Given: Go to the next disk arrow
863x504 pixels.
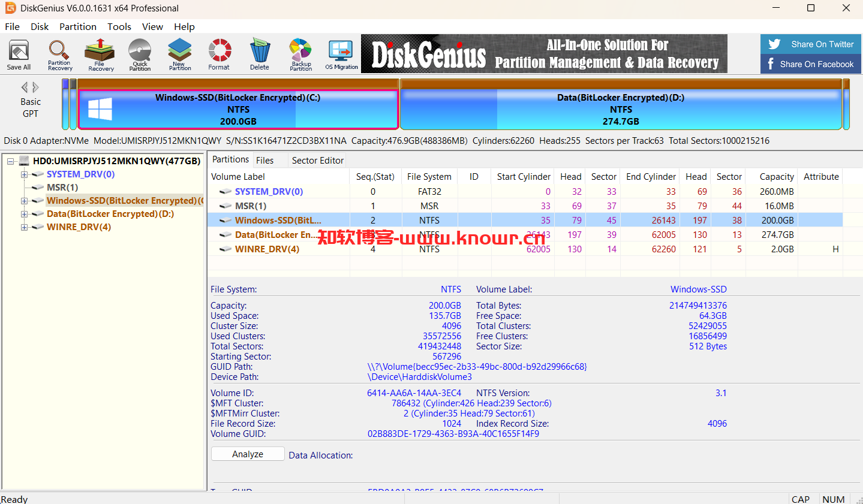Looking at the screenshot, I should (x=36, y=87).
